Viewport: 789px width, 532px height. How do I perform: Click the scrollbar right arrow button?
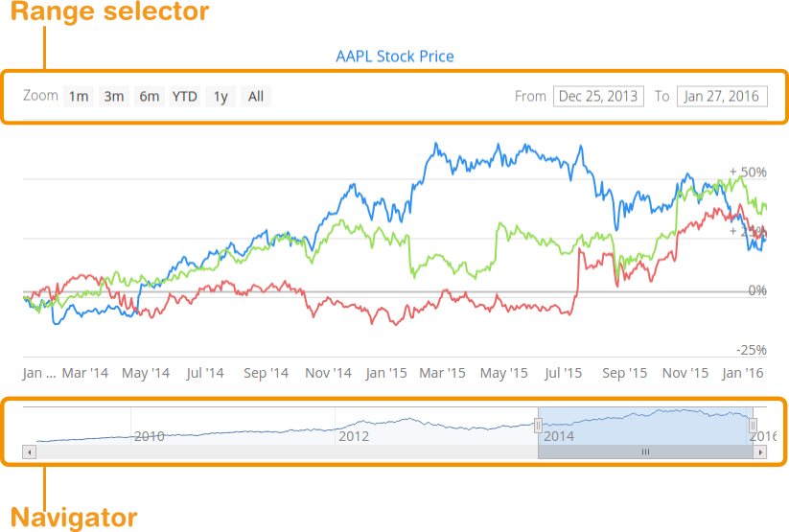[760, 451]
